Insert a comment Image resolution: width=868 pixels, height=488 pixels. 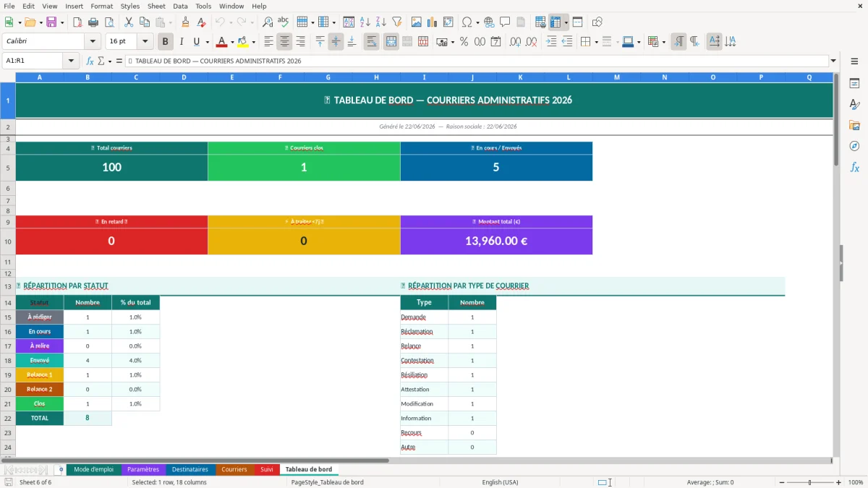505,22
